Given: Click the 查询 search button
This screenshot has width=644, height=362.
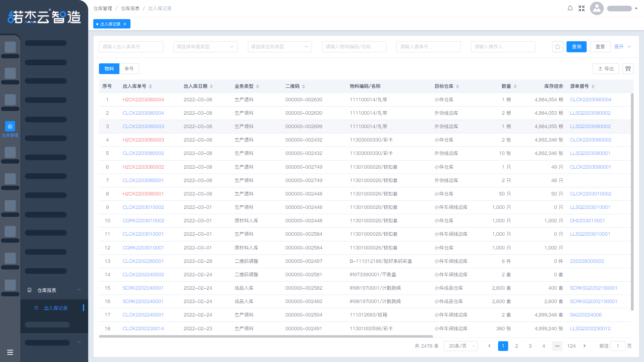Looking at the screenshot, I should pos(576,47).
